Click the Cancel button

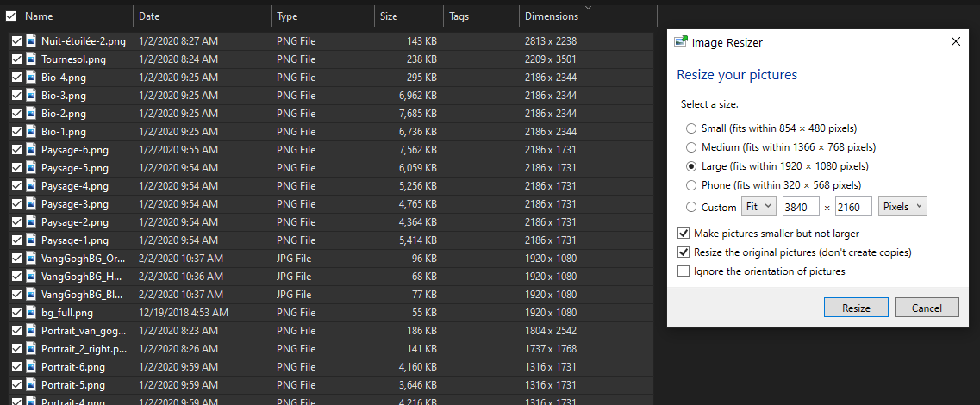pos(927,308)
